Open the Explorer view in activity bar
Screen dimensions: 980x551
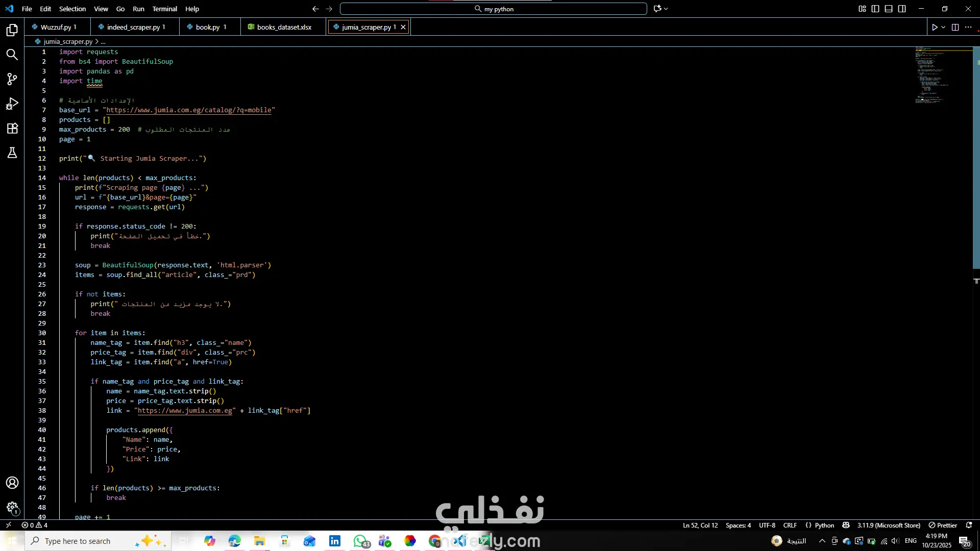pyautogui.click(x=12, y=30)
